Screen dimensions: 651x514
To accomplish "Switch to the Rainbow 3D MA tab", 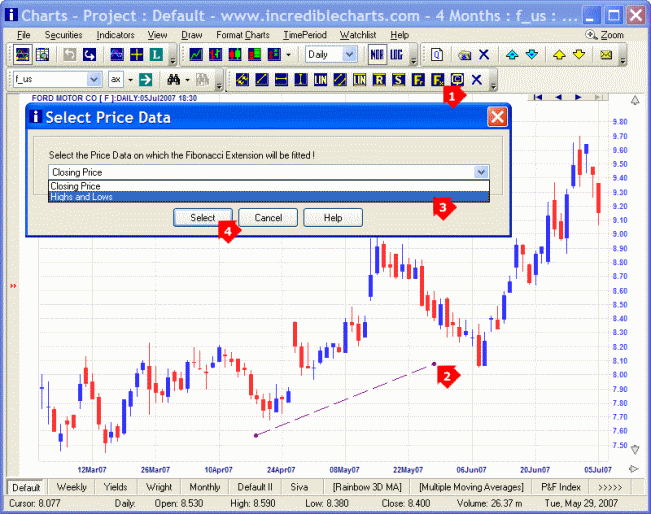I will 367,487.
